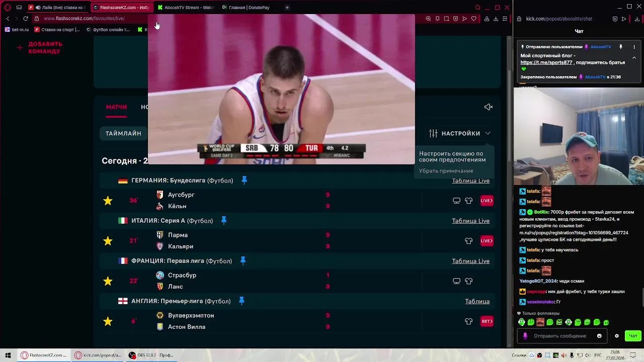Click the jersey icon in Wolverhampton row
The image size is (644, 362).
(468, 321)
